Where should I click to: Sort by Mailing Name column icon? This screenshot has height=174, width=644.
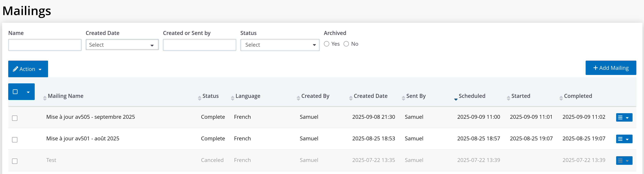pyautogui.click(x=45, y=98)
